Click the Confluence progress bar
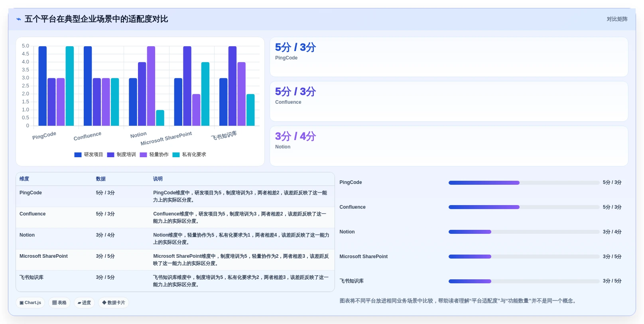 point(524,207)
